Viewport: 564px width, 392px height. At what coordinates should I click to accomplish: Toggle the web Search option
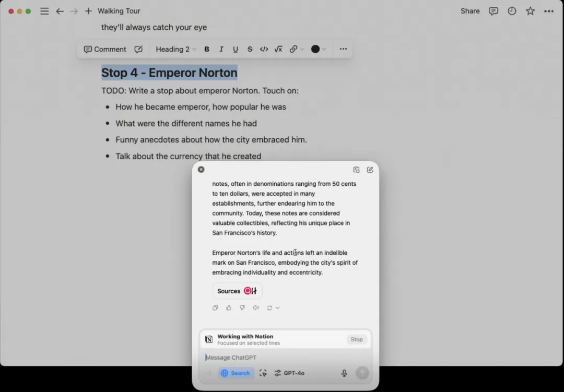point(236,373)
